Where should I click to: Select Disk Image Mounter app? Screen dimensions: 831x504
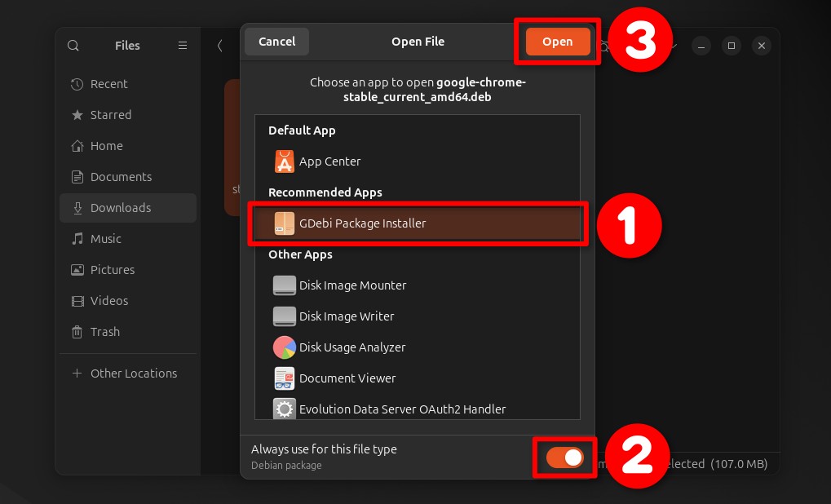click(x=418, y=285)
